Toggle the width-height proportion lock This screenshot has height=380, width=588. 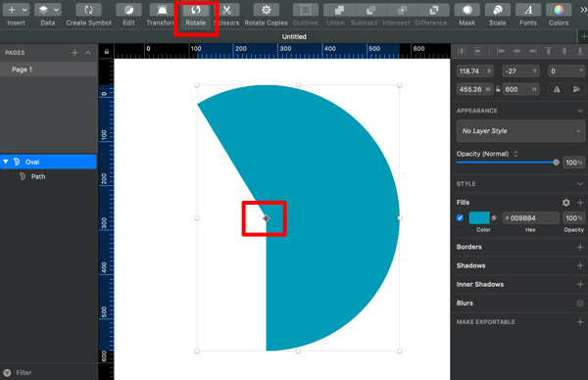pyautogui.click(x=498, y=89)
